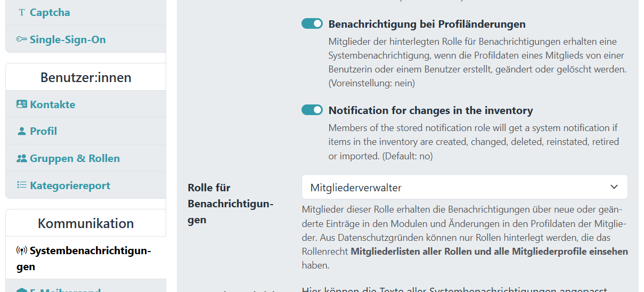
Task: Toggle off inventory change notifications
Action: click(x=312, y=110)
